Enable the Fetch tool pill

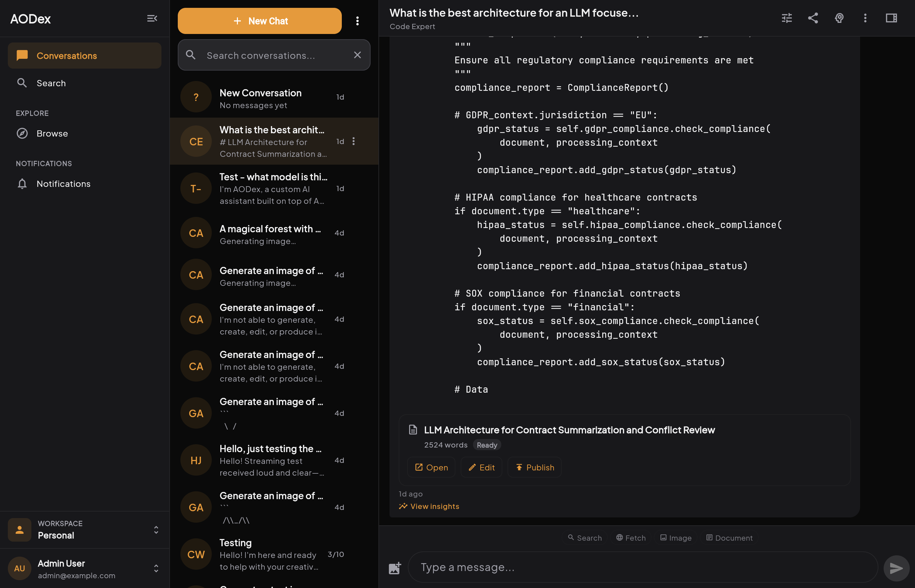pyautogui.click(x=631, y=538)
